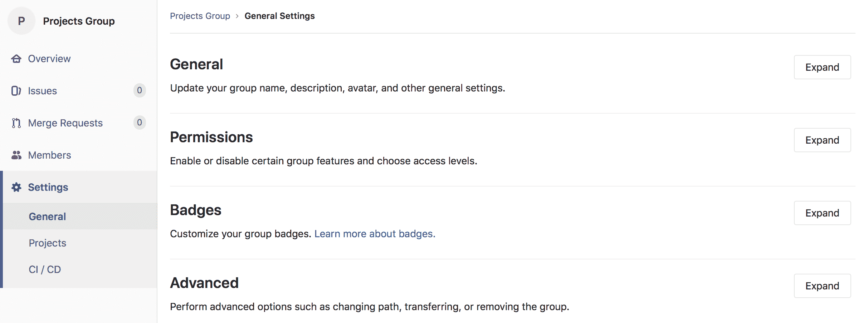Viewport: 868px width, 323px height.
Task: Open the Settings sidebar entry
Action: tap(48, 187)
